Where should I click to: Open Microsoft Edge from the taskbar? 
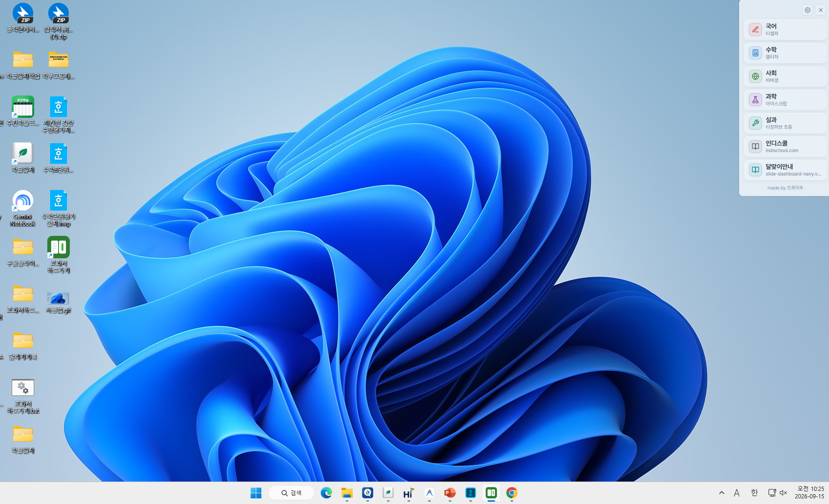[x=326, y=493]
